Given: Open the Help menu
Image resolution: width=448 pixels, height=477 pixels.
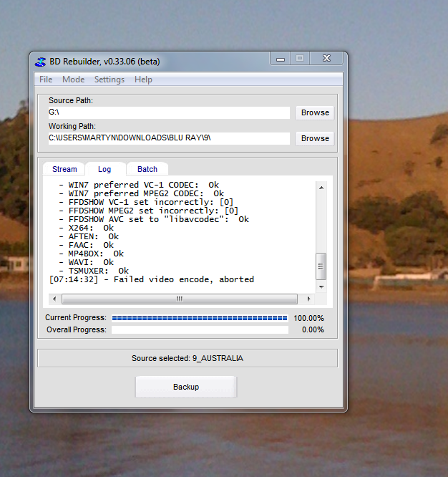Looking at the screenshot, I should coord(143,79).
